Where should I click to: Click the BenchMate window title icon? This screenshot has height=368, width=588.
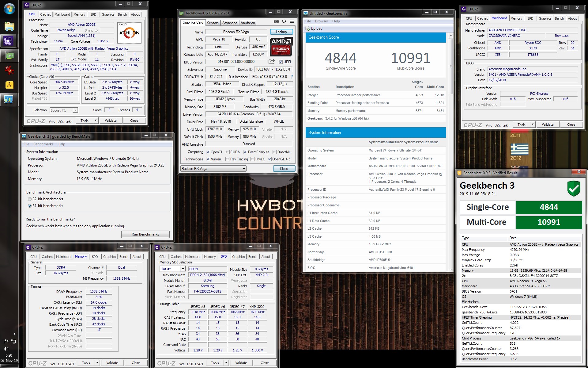click(459, 173)
